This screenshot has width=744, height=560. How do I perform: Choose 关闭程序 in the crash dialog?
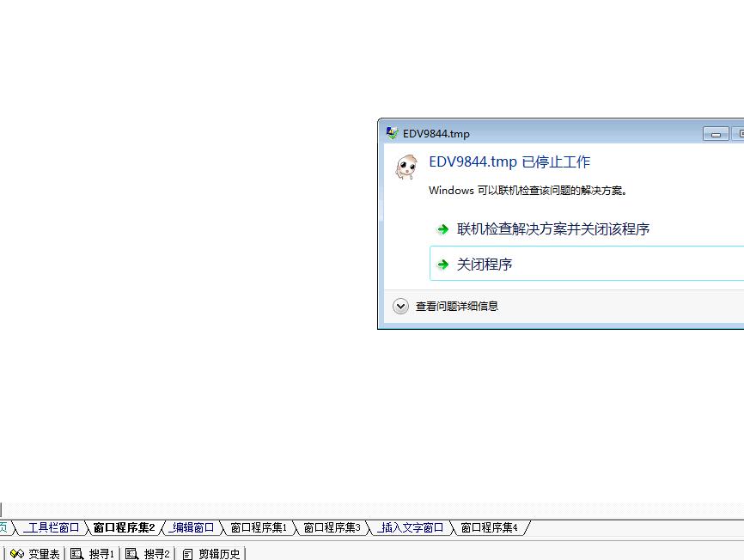pyautogui.click(x=587, y=264)
